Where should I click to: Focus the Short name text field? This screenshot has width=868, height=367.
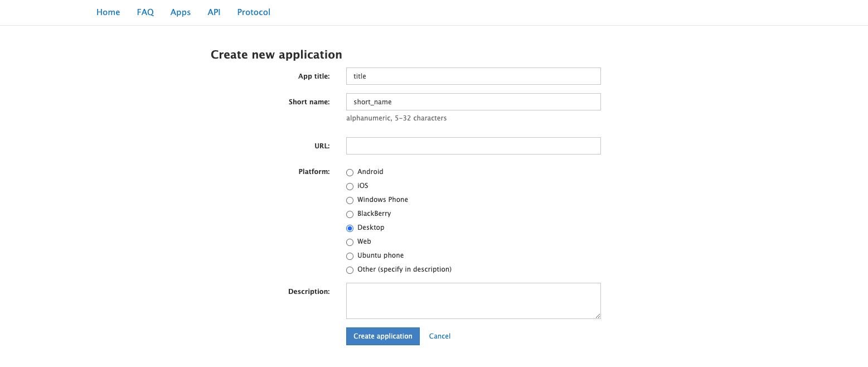473,102
